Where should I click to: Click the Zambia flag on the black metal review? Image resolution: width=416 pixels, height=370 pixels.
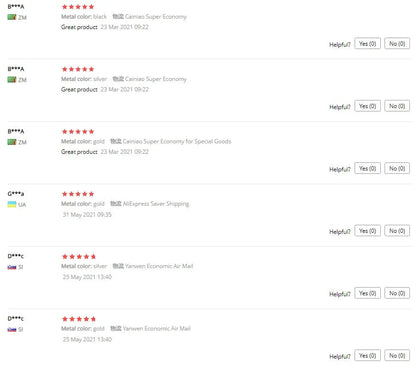point(12,17)
